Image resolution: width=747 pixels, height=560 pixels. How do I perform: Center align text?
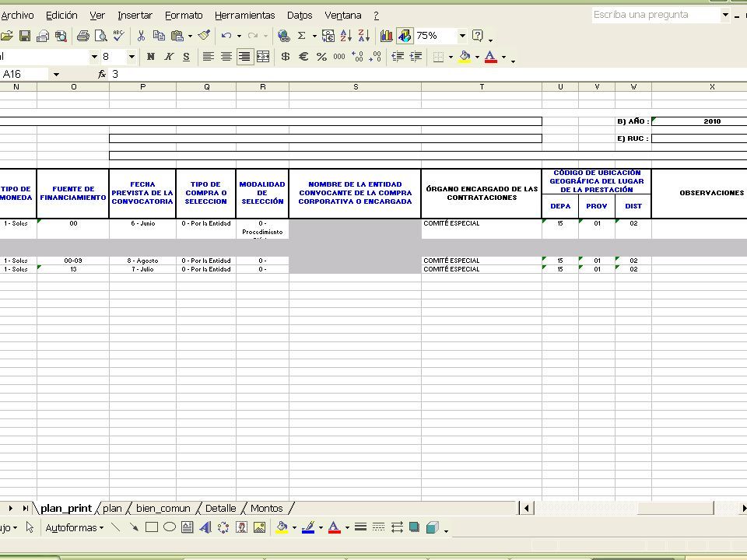coord(226,57)
